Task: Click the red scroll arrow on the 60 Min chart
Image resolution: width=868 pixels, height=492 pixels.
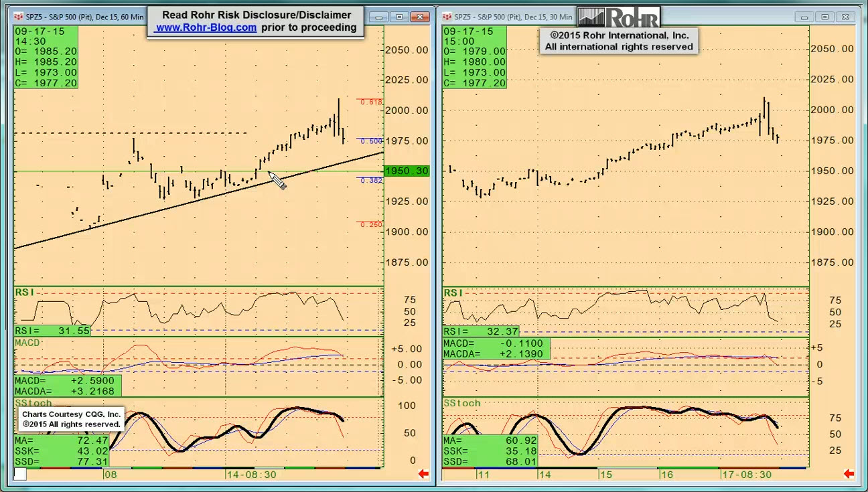Action: [x=423, y=474]
